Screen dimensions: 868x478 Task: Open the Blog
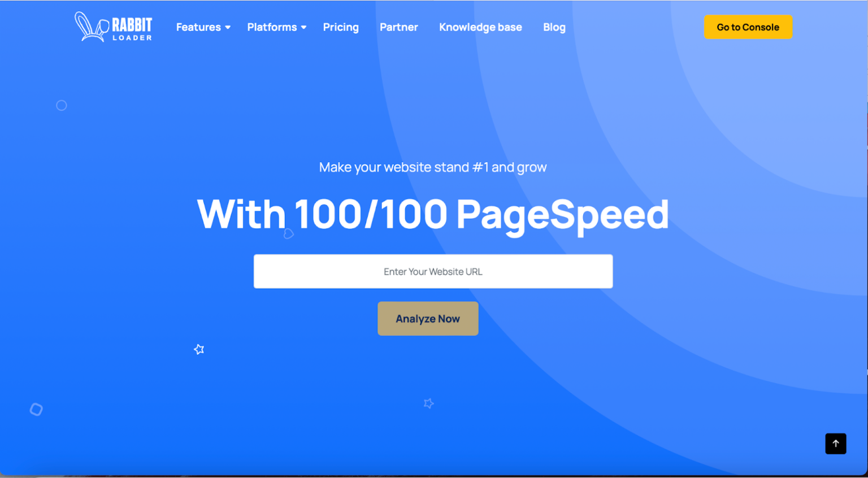click(554, 27)
